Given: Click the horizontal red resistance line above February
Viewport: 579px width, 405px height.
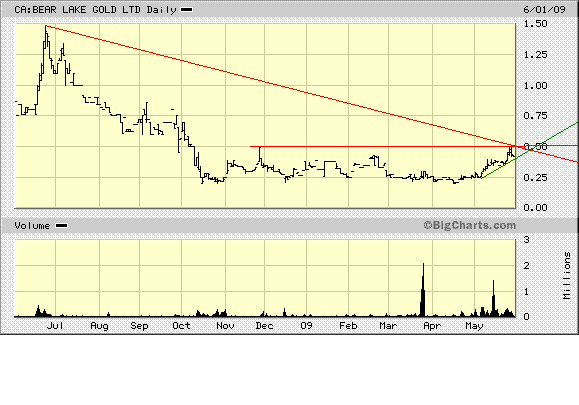Looking at the screenshot, I should click(x=348, y=147).
